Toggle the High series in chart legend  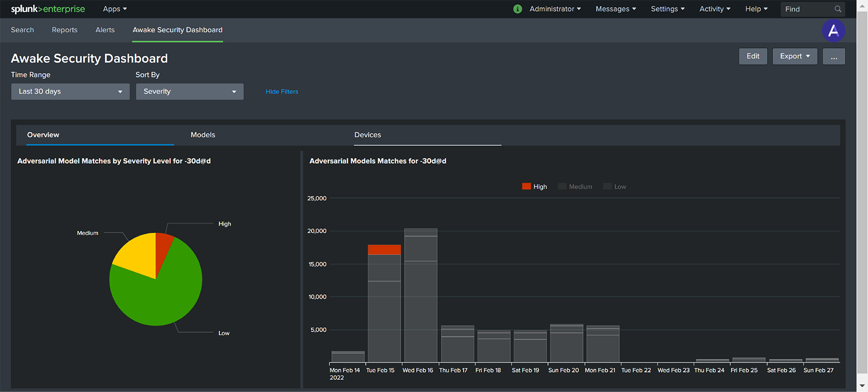pyautogui.click(x=535, y=187)
